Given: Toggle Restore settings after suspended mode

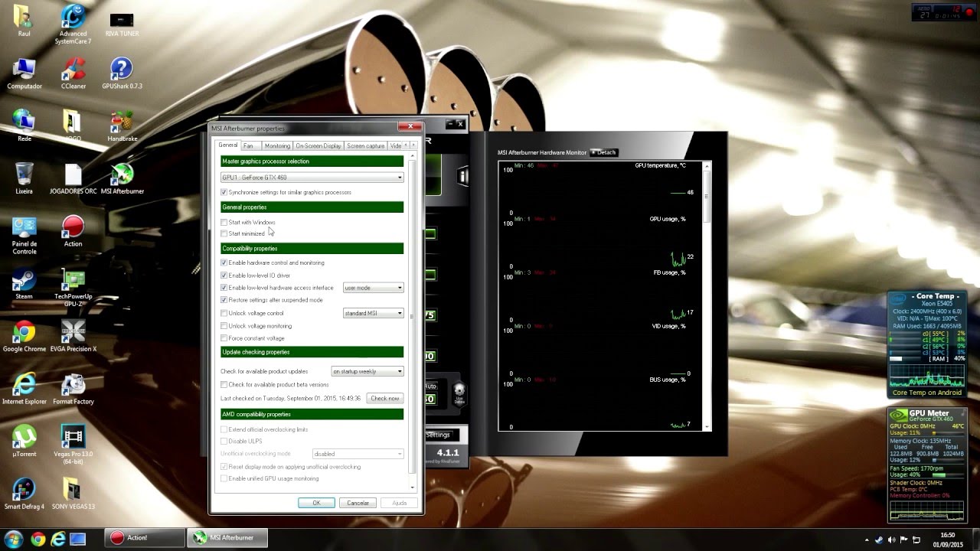Looking at the screenshot, I should [224, 300].
